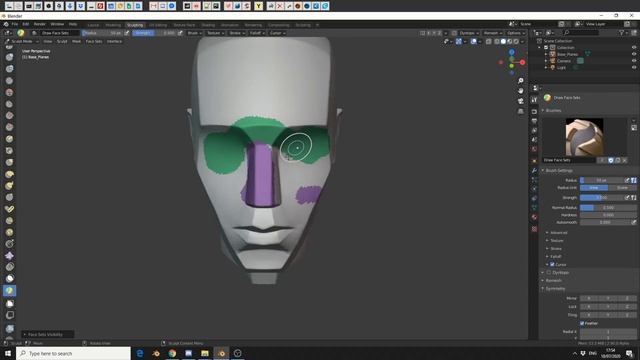Adjust the Strength slider in Brush Settings
Image resolution: width=640 pixels, height=360 pixels.
[602, 198]
